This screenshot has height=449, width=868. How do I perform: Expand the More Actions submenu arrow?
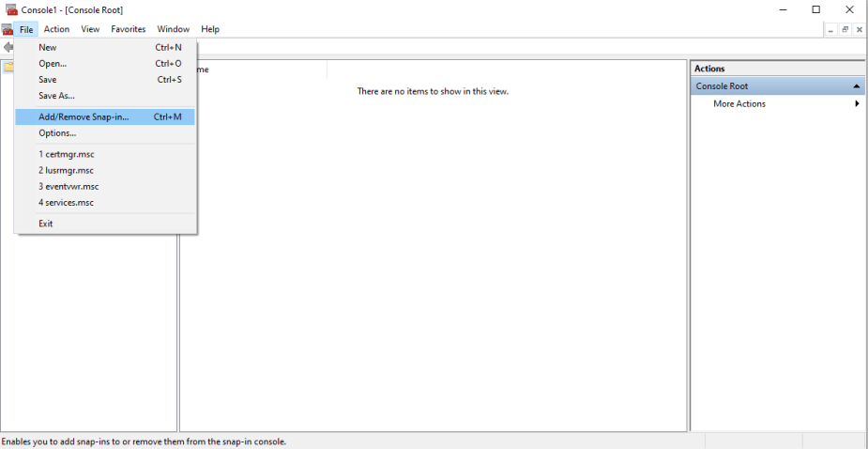(858, 103)
